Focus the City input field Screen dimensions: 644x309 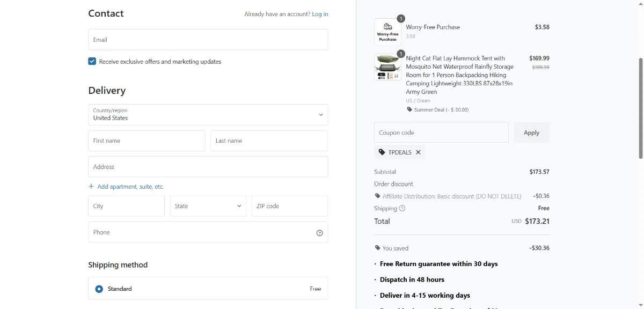126,206
